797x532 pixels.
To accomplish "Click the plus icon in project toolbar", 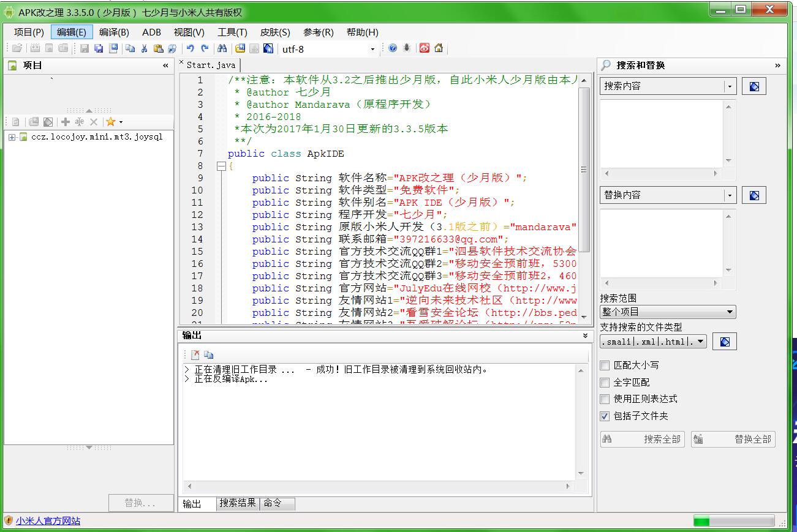I will pyautogui.click(x=66, y=122).
